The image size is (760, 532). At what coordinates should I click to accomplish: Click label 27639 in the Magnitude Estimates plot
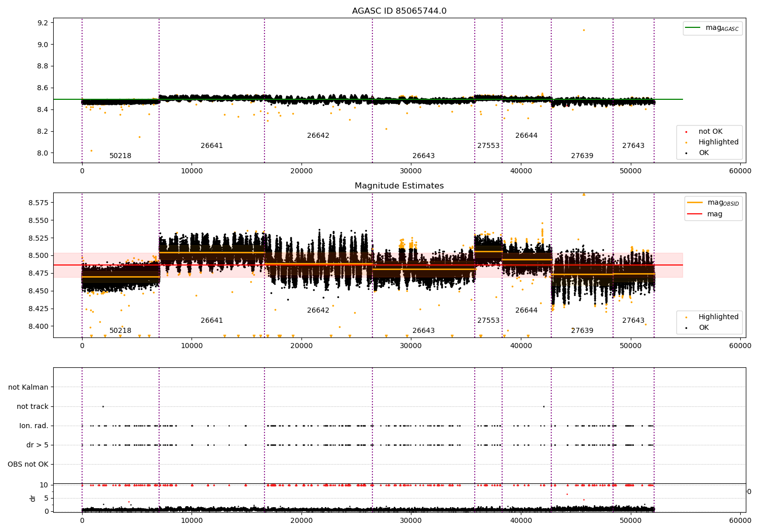tap(582, 331)
